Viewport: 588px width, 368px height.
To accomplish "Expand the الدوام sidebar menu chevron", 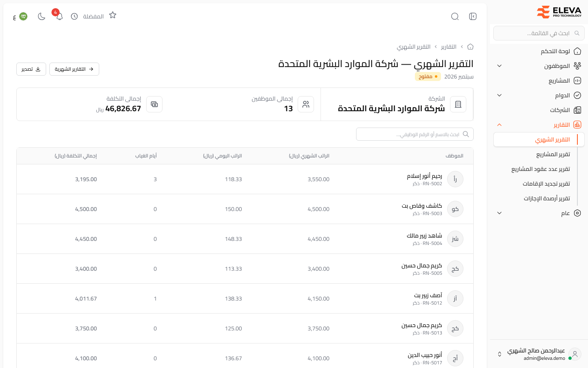I will pyautogui.click(x=499, y=95).
